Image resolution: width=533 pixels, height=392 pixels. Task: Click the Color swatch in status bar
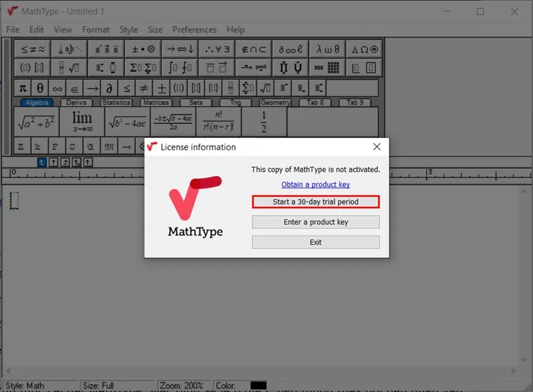click(258, 385)
